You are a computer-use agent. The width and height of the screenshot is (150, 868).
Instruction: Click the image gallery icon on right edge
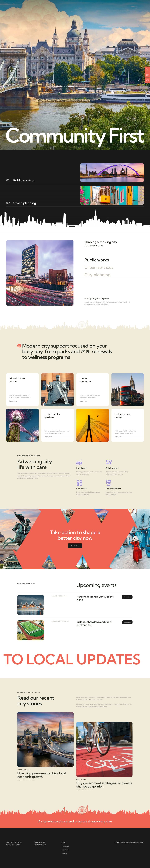(147, 75)
